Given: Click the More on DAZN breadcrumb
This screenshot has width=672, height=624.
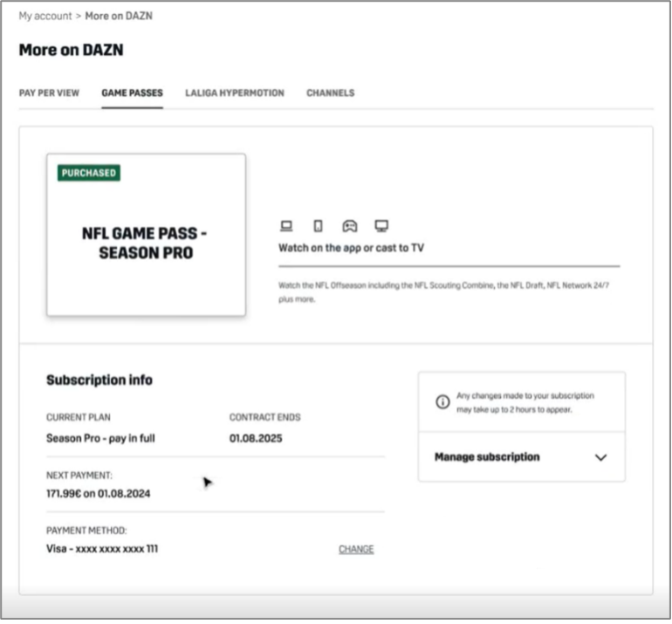Looking at the screenshot, I should click(119, 17).
